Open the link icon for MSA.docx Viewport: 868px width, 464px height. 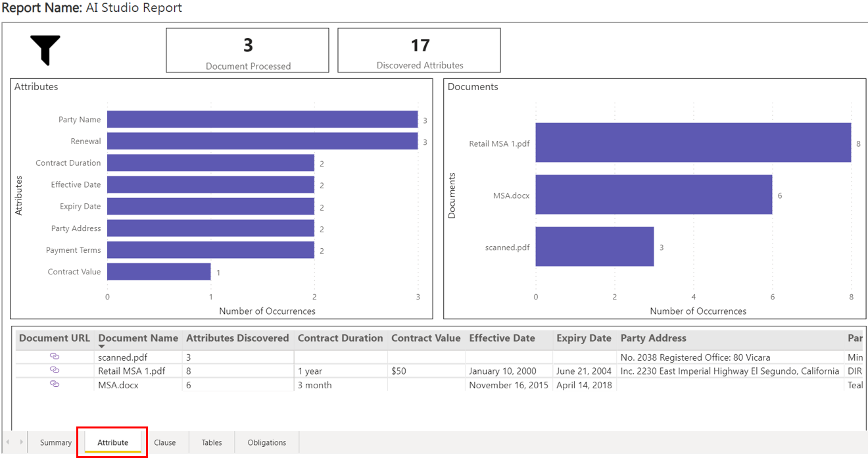55,384
